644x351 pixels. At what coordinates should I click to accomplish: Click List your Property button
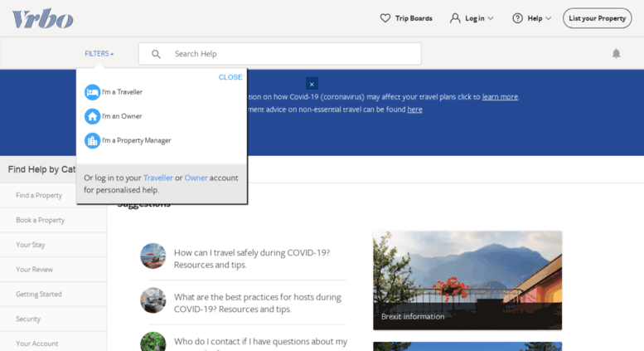coord(598,18)
